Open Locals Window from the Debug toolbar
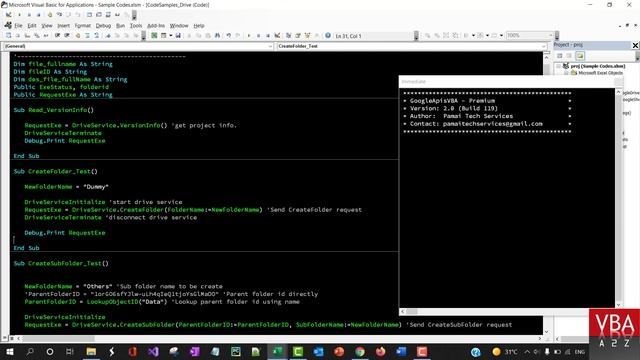The image size is (640, 360). pyautogui.click(x=89, y=15)
